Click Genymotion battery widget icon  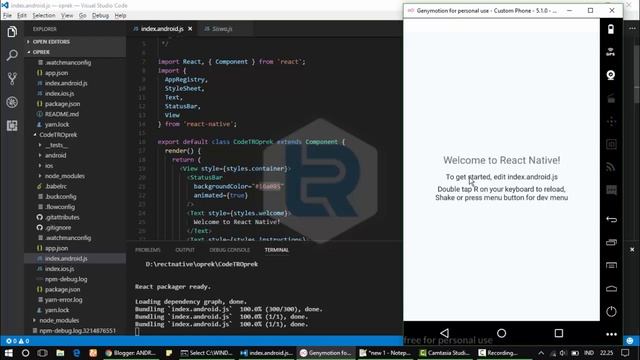611,29
